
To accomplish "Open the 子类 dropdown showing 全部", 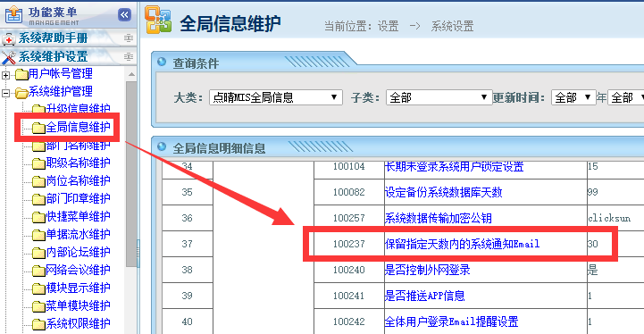I will tap(439, 97).
